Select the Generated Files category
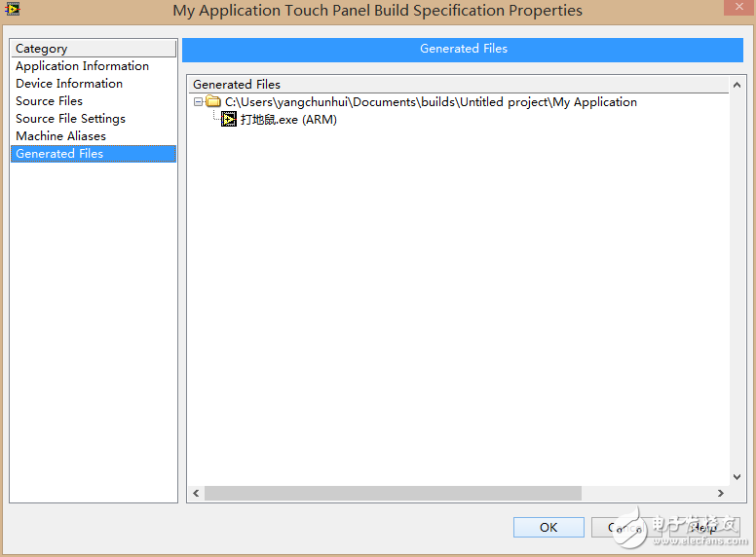The width and height of the screenshot is (756, 557). (94, 154)
